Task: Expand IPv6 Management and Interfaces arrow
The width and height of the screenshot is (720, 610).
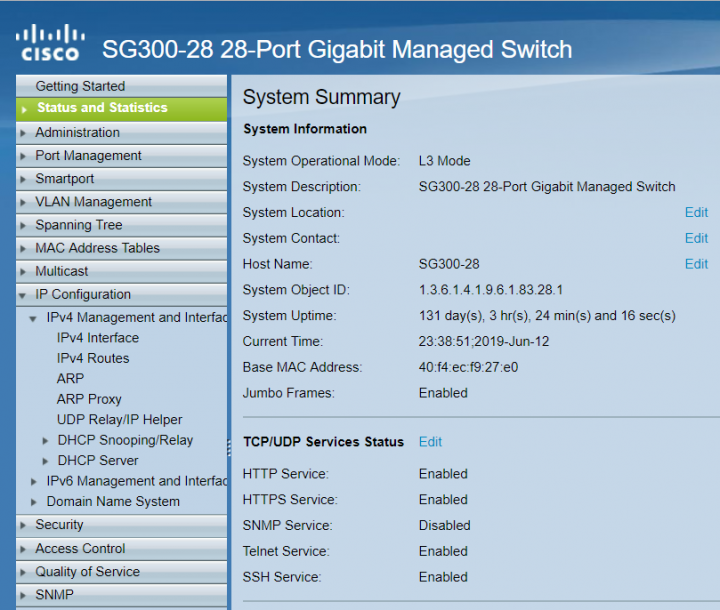Action: point(34,482)
